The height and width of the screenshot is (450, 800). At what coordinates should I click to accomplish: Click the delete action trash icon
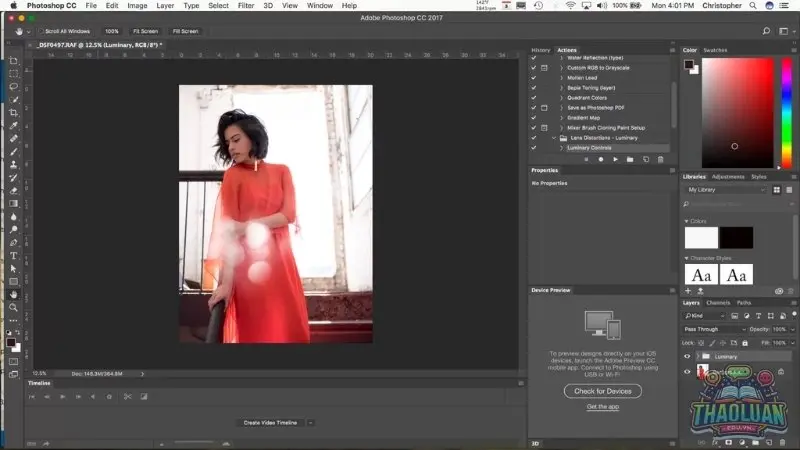pyautogui.click(x=660, y=160)
